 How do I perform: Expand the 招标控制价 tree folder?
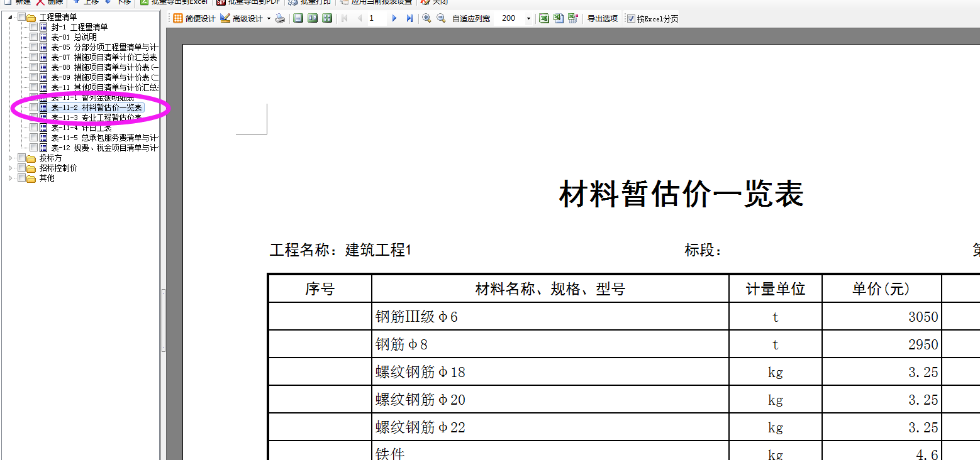pyautogui.click(x=11, y=168)
